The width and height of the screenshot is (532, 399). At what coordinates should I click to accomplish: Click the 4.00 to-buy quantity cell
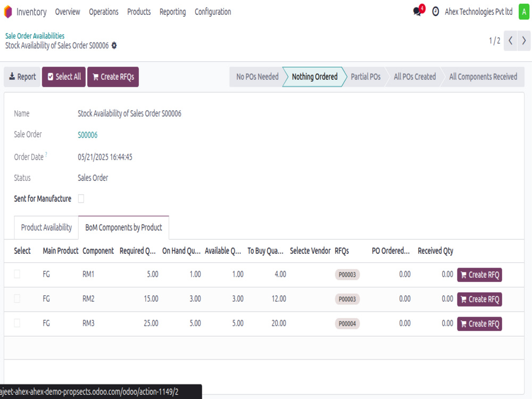pyautogui.click(x=280, y=274)
